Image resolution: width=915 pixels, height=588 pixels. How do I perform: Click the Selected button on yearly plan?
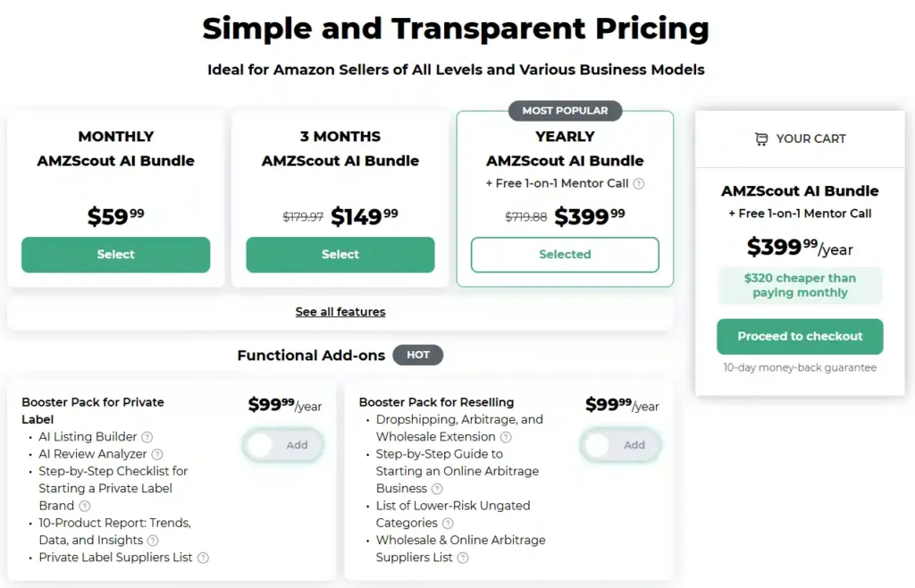coord(565,255)
